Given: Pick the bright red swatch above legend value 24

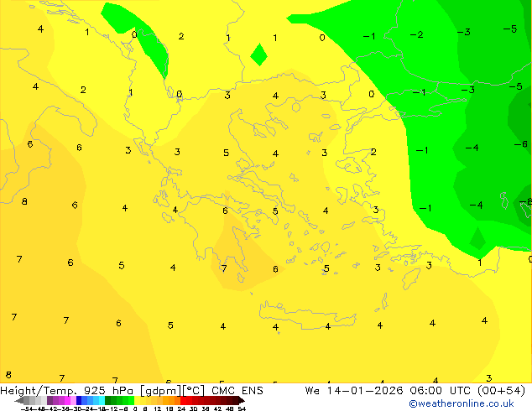Looking at the screenshot, I should [183, 401].
